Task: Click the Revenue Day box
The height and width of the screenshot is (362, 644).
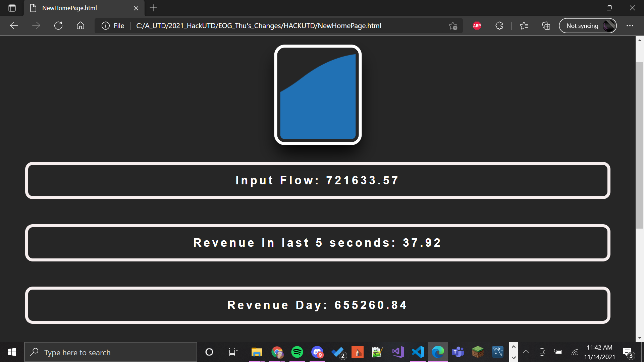Action: click(317, 305)
